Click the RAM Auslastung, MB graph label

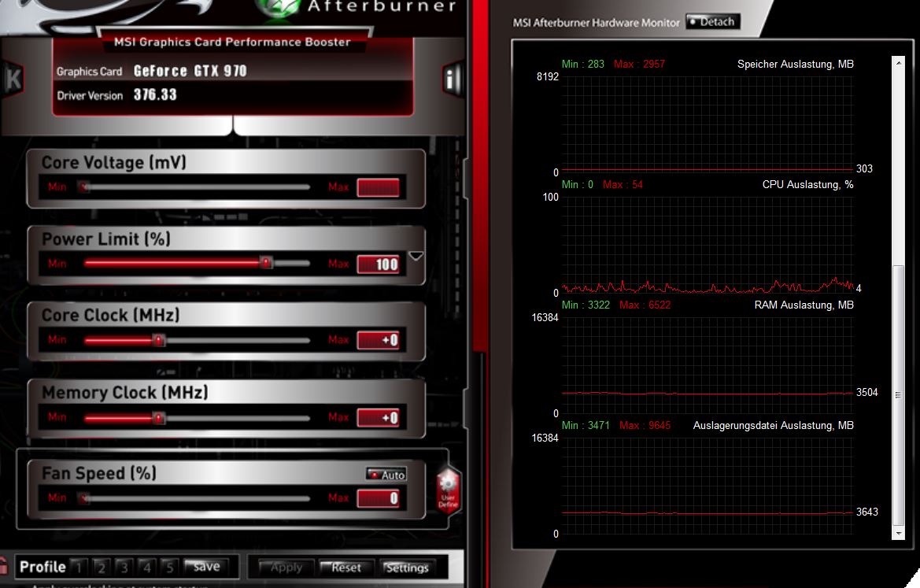tap(804, 305)
